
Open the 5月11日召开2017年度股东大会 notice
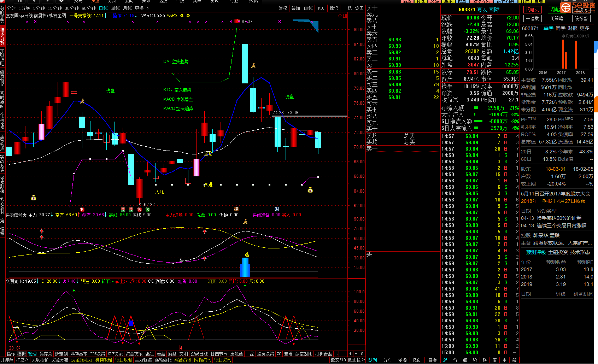coord(556,194)
